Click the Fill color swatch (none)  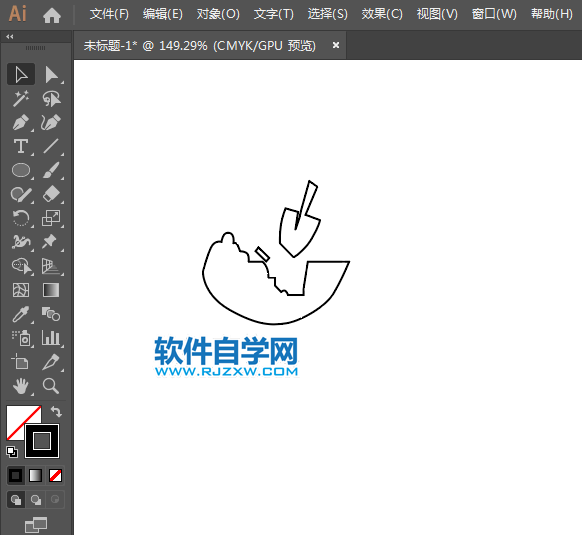coord(17,416)
